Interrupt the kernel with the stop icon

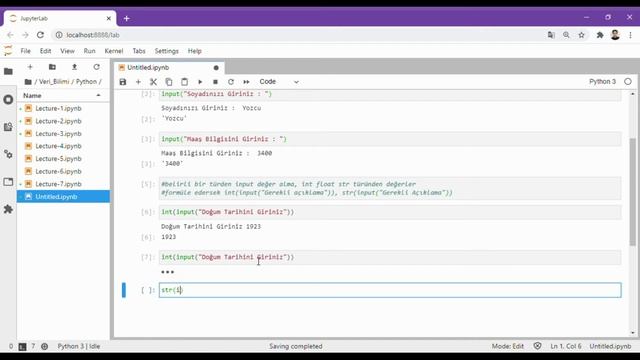216,82
